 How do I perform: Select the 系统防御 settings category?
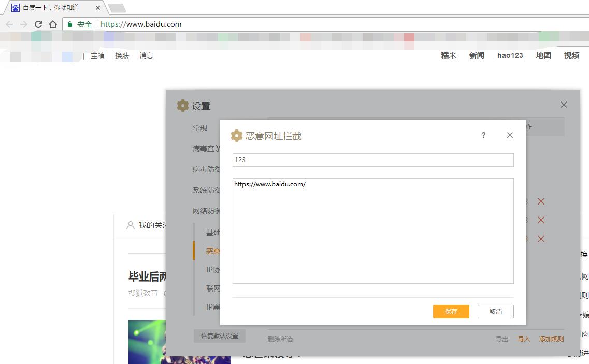pos(206,190)
